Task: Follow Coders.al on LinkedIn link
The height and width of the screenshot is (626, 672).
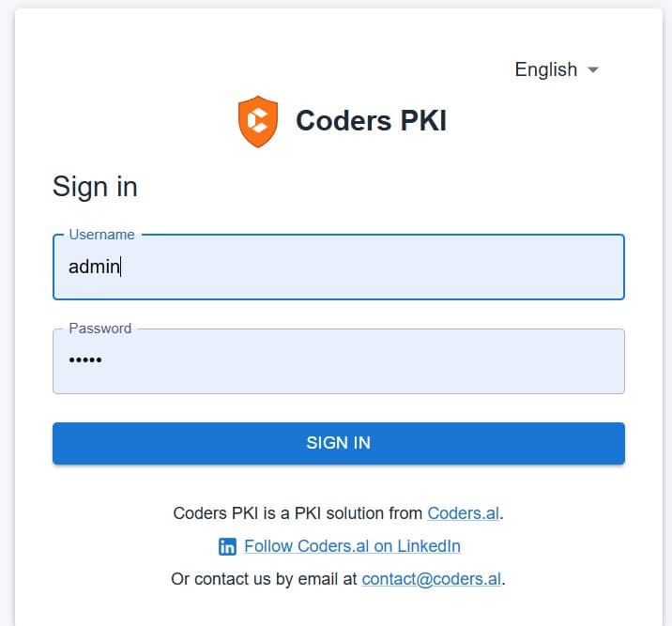Action: point(352,546)
